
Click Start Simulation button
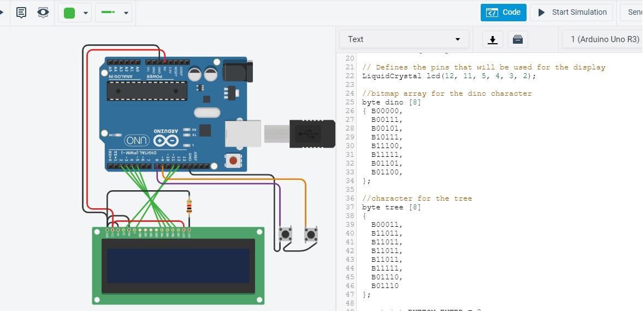(x=571, y=13)
